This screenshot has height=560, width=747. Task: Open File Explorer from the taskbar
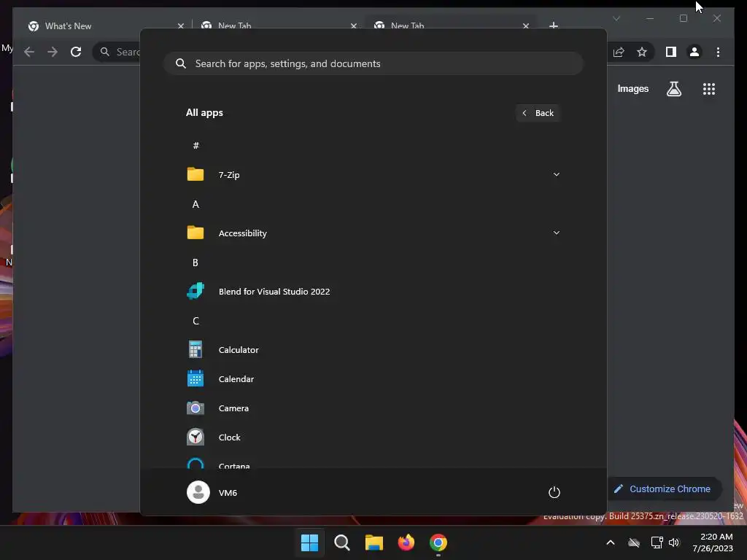(374, 542)
